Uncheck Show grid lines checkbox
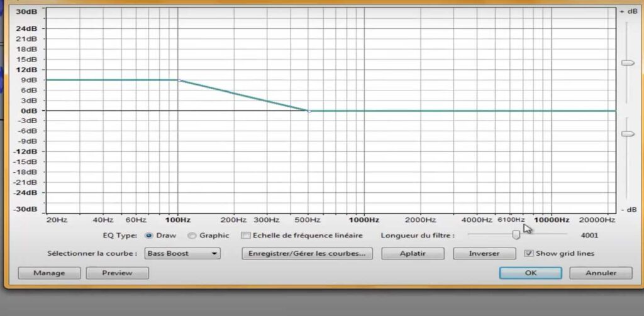 pos(529,254)
